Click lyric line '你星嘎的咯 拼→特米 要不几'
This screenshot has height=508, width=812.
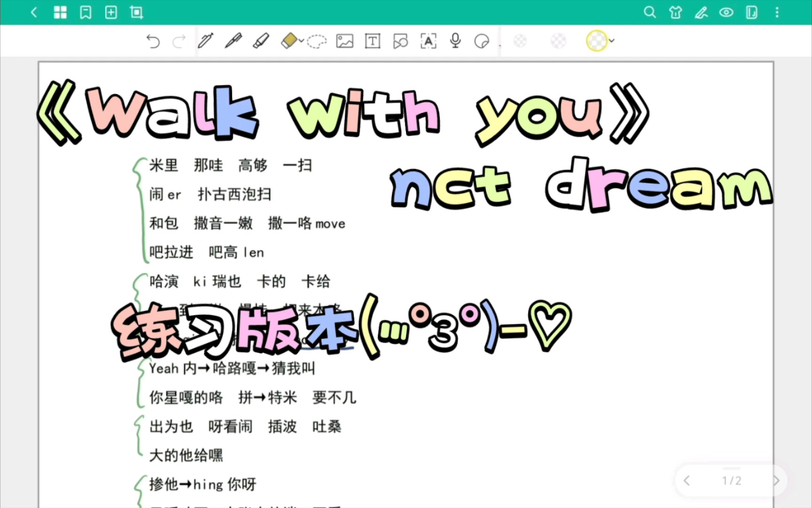coord(253,397)
